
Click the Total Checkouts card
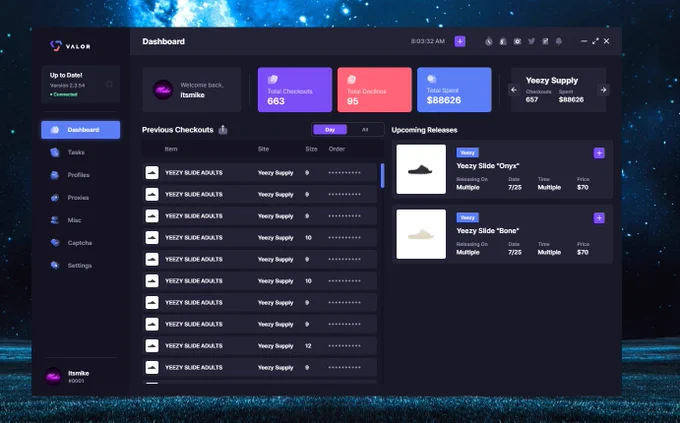[295, 90]
